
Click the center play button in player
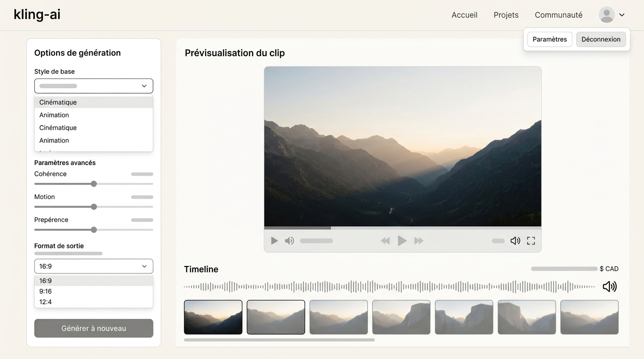(402, 241)
